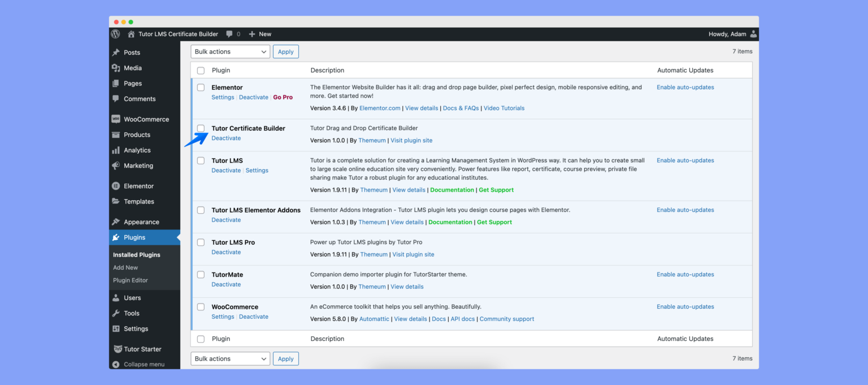Click Get Support link for Tutor LMS
The width and height of the screenshot is (868, 385).
point(496,190)
